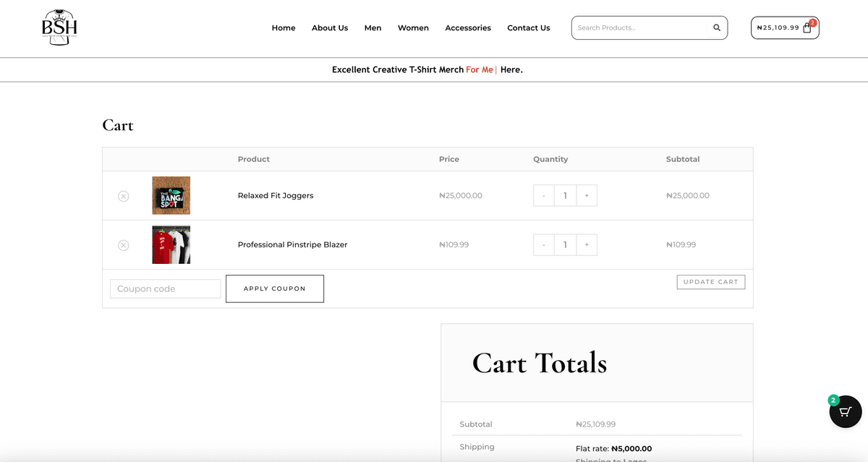Remove Professional Pinstripe Blazer using its X icon

click(x=124, y=244)
